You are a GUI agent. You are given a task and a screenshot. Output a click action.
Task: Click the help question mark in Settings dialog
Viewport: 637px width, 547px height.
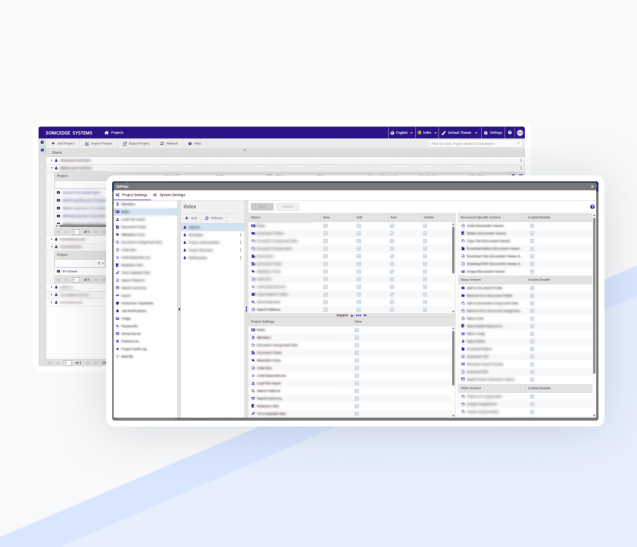tap(592, 207)
